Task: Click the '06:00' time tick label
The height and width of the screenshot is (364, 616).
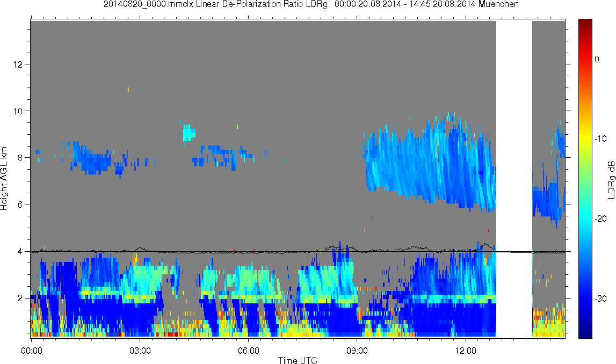Action: (x=248, y=351)
